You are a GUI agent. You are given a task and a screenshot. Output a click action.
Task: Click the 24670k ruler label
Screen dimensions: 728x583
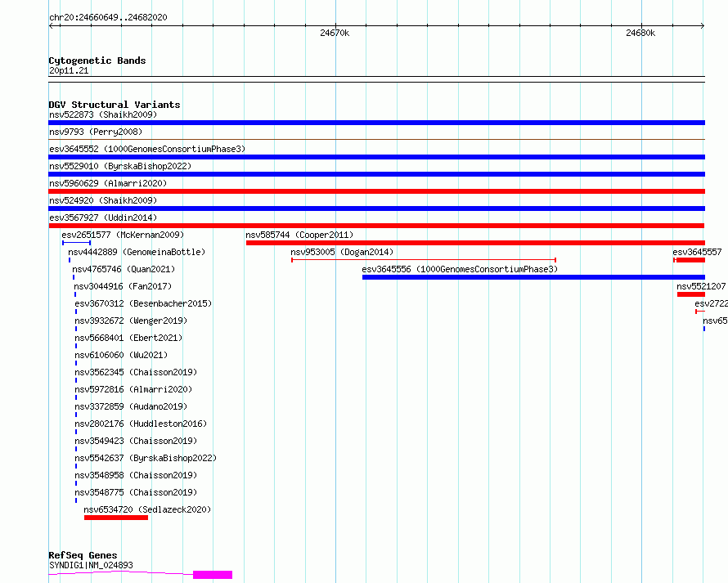[x=335, y=33]
